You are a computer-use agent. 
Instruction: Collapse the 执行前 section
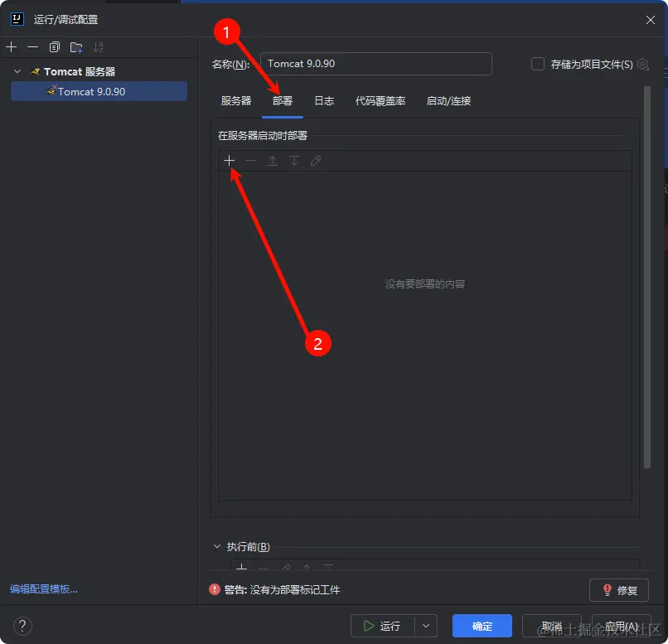pyautogui.click(x=217, y=546)
